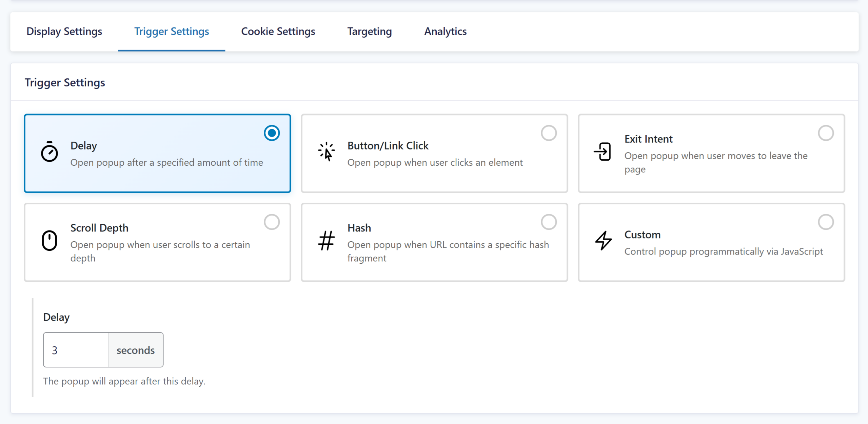Pick the Hash trigger radio button
The height and width of the screenshot is (424, 868).
point(549,222)
